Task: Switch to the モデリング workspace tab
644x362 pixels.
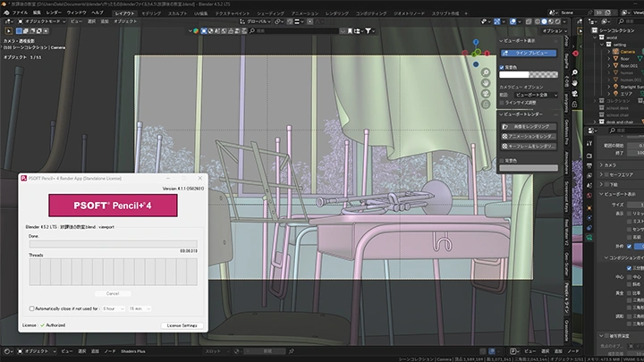Action: [151, 13]
